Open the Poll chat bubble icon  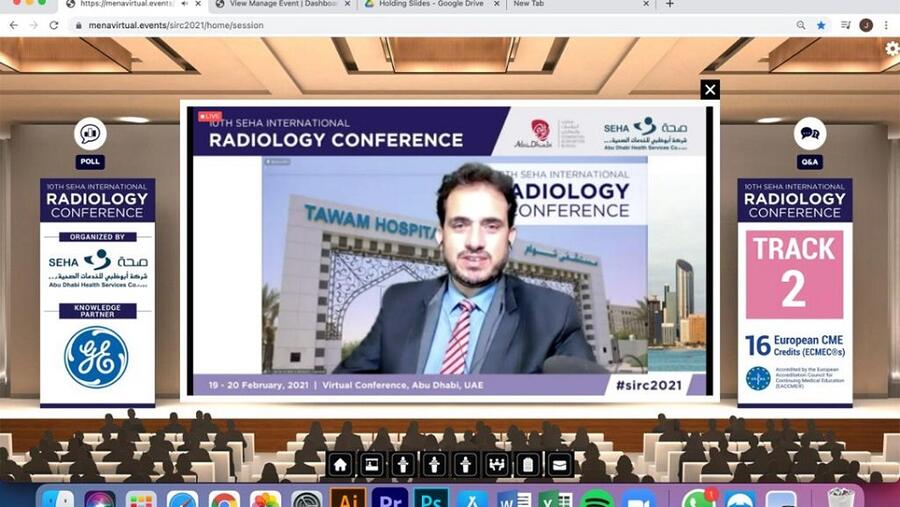pyautogui.click(x=90, y=134)
